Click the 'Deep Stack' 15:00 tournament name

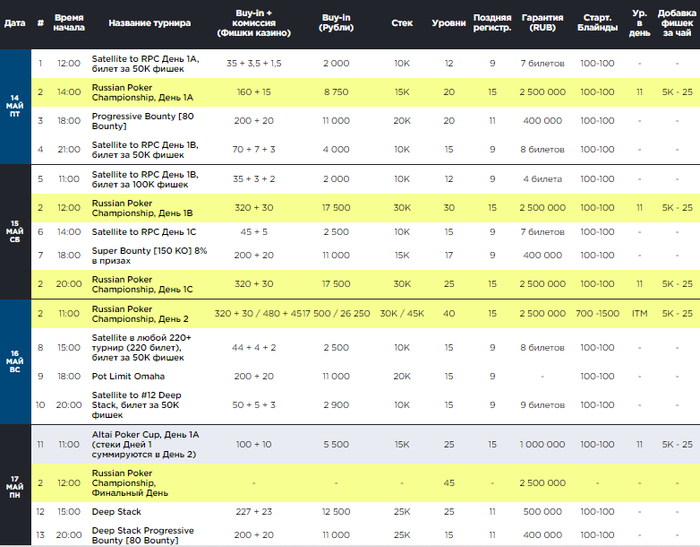pyautogui.click(x=116, y=512)
